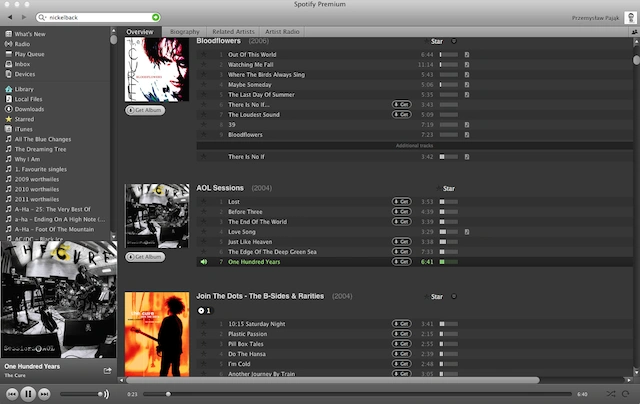
Task: Star the track 10:15 Saturday Night
Action: (x=203, y=324)
